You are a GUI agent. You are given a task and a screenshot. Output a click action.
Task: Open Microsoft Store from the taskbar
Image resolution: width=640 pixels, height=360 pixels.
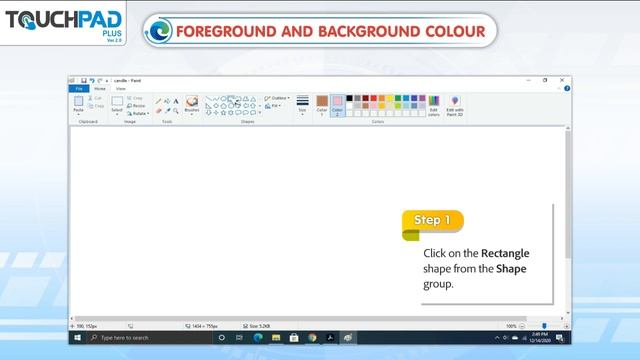294,338
